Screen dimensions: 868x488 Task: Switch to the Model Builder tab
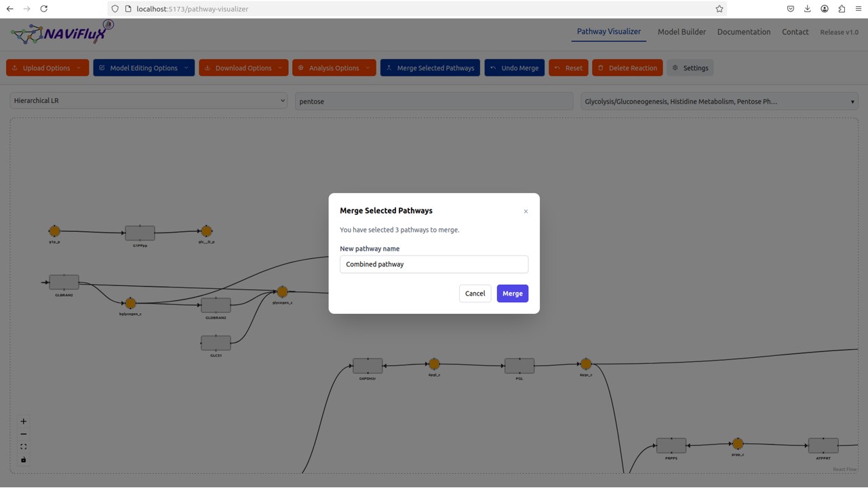pos(682,32)
